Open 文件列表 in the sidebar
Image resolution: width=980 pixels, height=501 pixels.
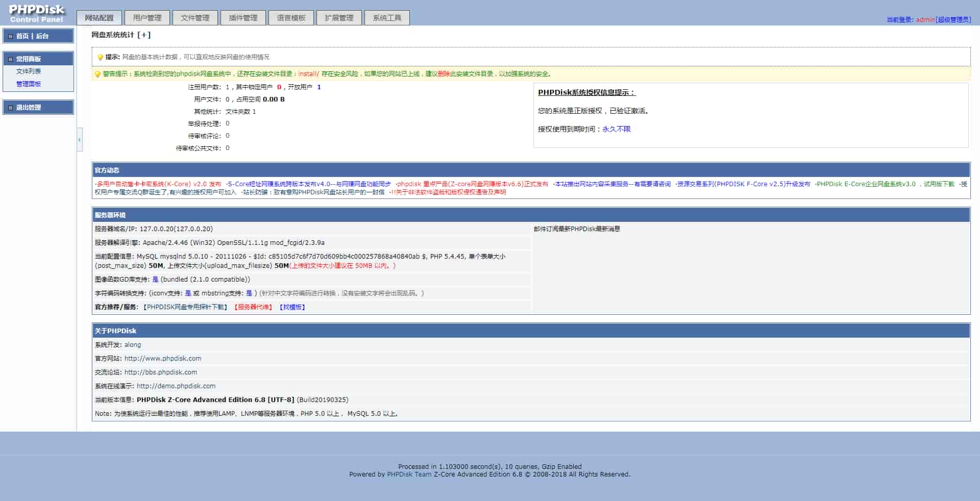point(29,71)
